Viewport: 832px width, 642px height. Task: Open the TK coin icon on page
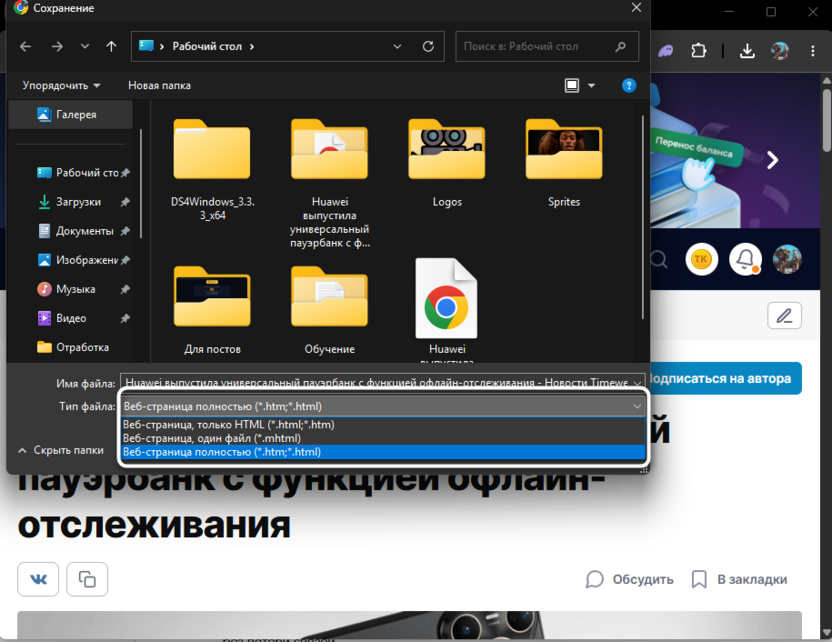(701, 259)
